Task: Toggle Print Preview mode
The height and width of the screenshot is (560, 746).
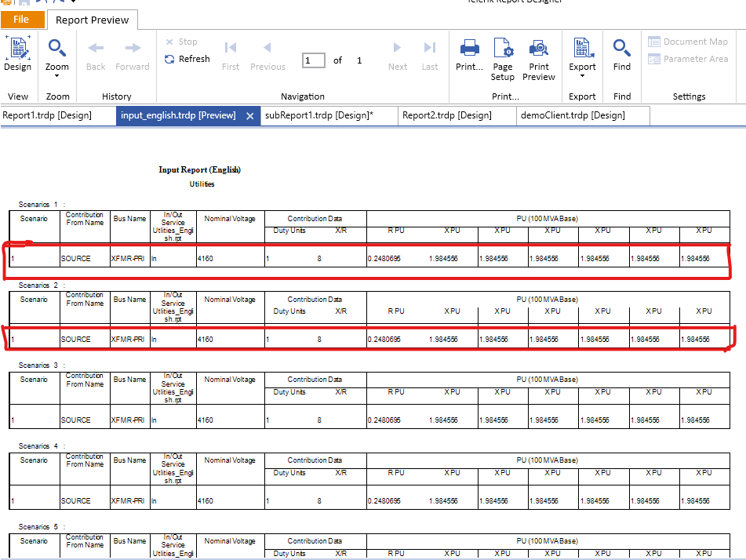Action: [539, 59]
